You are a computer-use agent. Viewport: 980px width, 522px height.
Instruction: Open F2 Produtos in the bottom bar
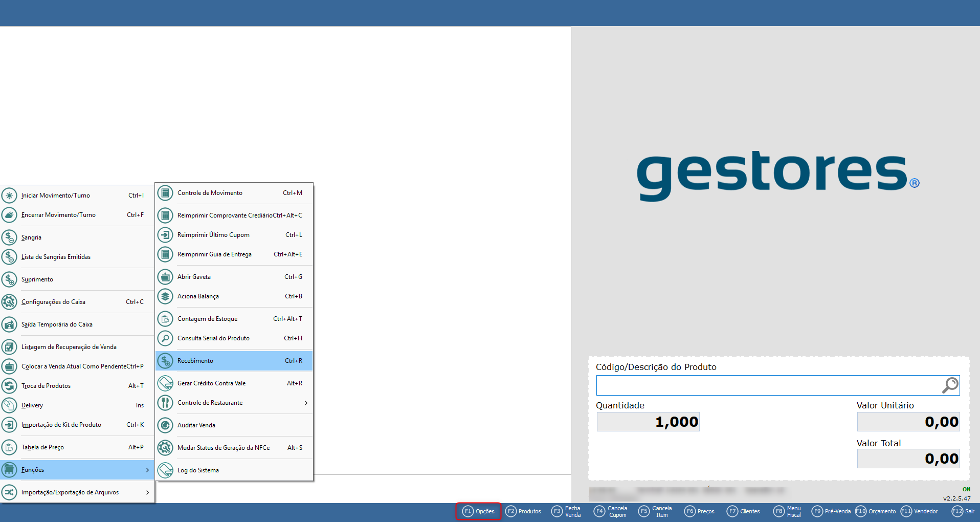(523, 511)
